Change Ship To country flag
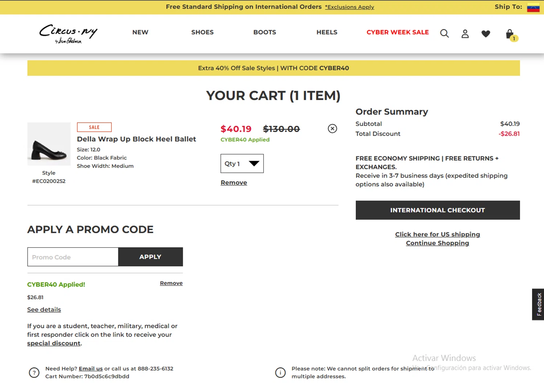This screenshot has height=392, width=544. click(x=533, y=7)
